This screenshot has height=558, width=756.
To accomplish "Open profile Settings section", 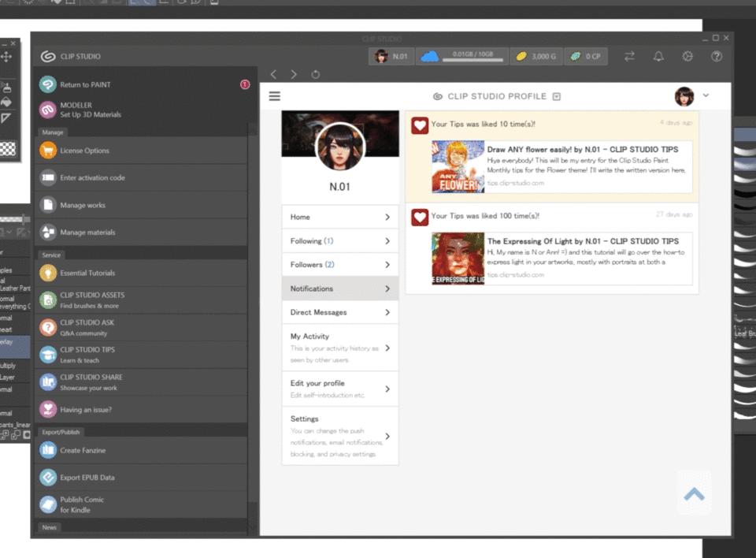I will click(340, 437).
